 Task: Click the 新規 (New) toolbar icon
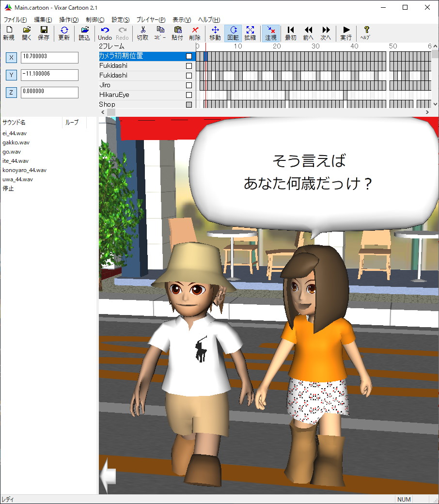tap(8, 33)
